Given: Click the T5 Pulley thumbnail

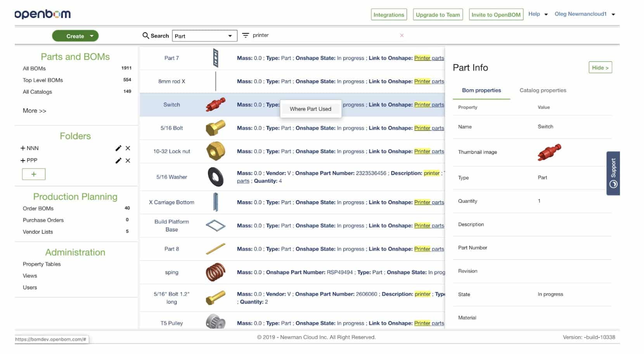Looking at the screenshot, I should (x=216, y=322).
